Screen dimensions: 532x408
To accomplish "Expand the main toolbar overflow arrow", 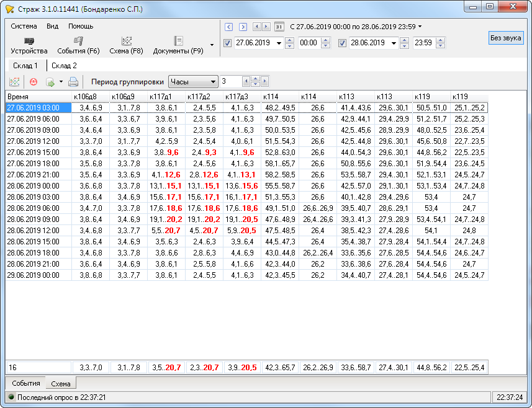I will click(212, 45).
